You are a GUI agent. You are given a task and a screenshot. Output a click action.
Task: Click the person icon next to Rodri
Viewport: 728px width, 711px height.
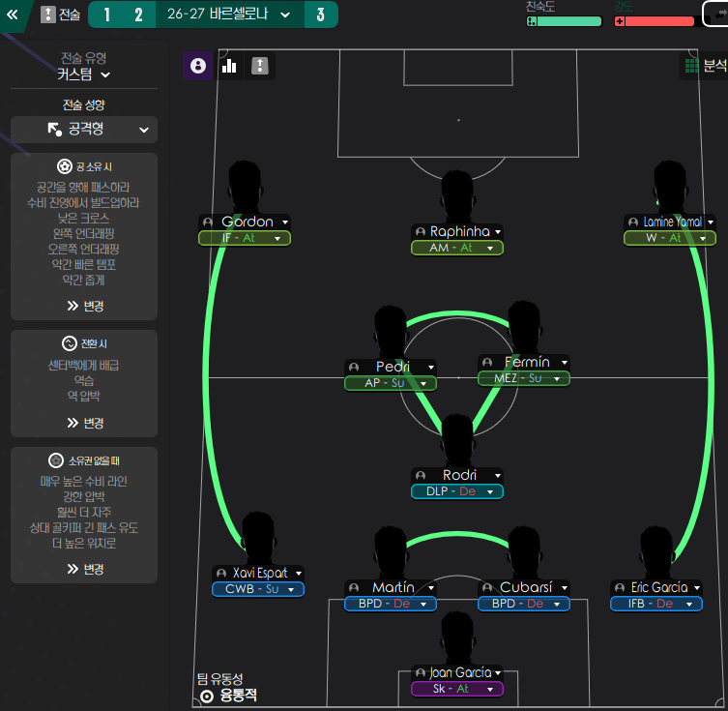coord(421,475)
